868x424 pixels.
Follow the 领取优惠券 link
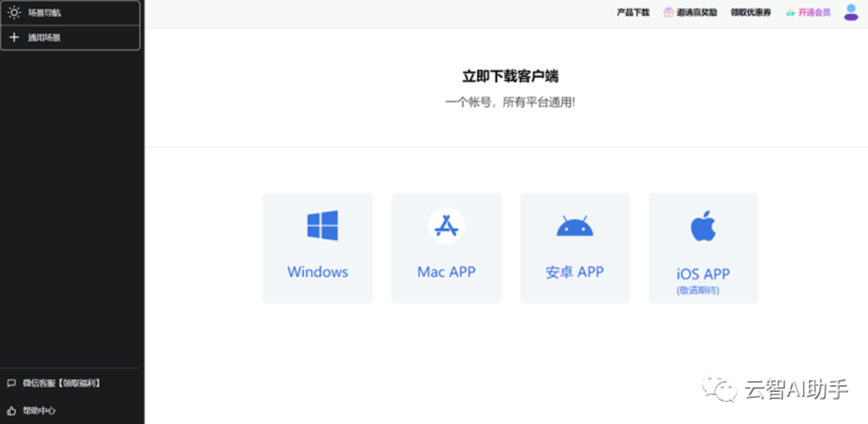[751, 12]
